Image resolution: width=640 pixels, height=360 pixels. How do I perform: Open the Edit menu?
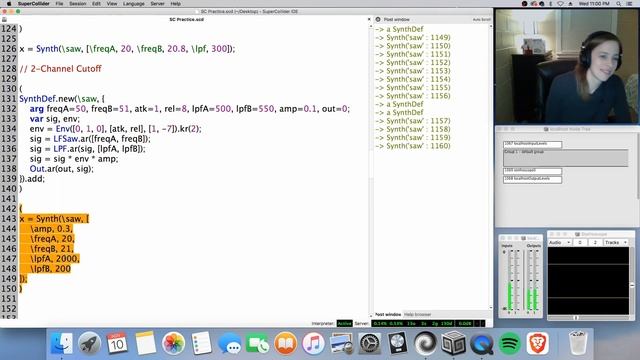point(96,4)
